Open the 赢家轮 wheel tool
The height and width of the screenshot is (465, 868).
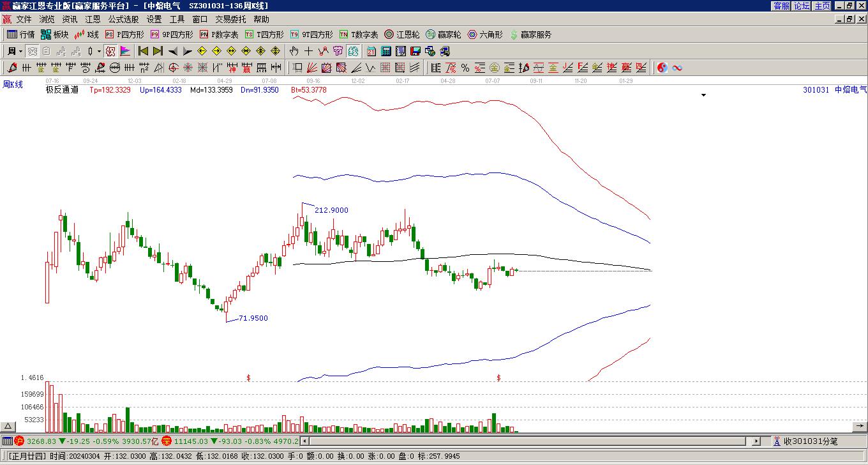point(444,34)
